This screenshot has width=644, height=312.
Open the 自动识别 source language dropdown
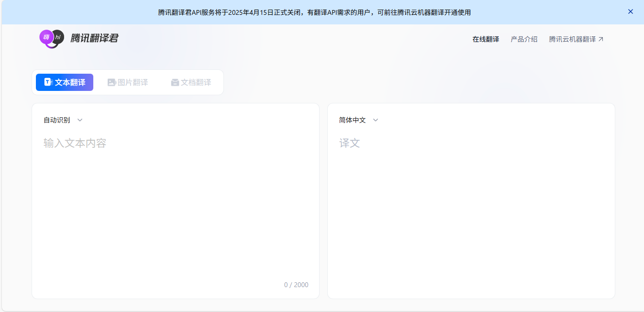(63, 120)
